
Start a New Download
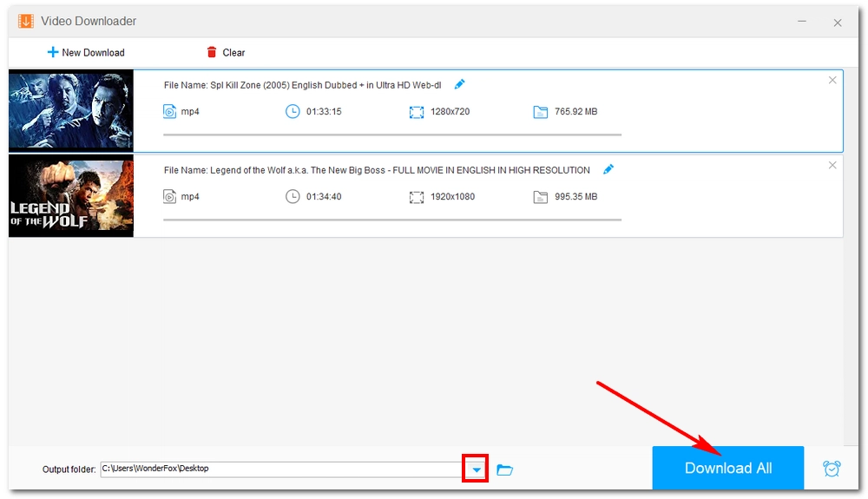click(85, 52)
